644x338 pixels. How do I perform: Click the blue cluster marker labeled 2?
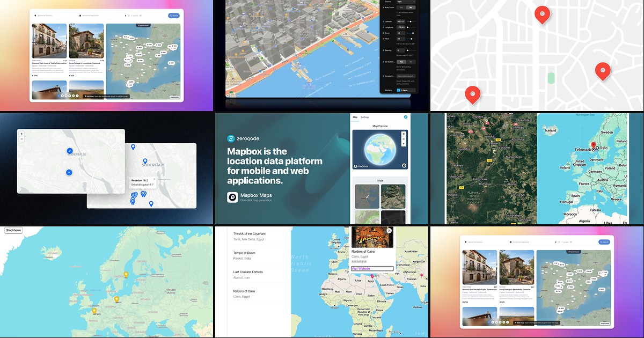click(x=70, y=151)
